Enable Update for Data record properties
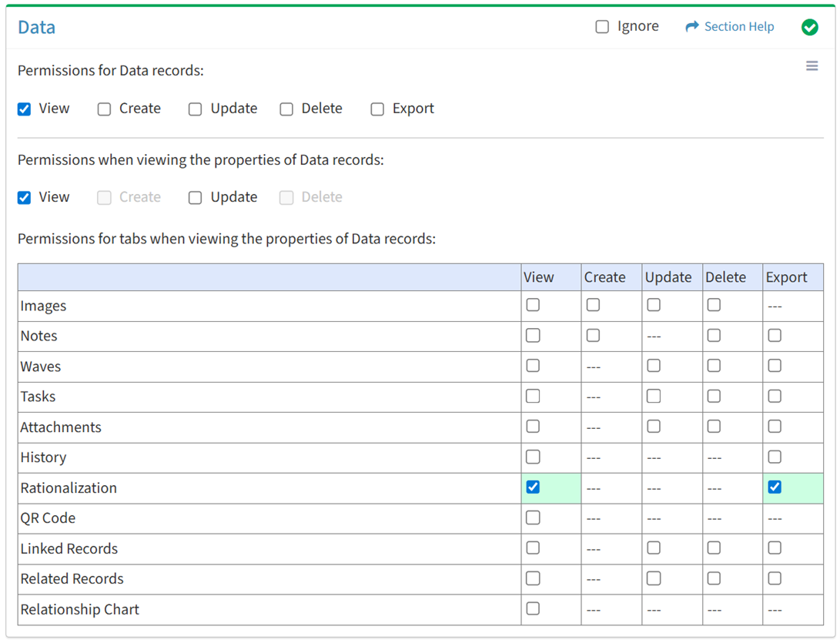The height and width of the screenshot is (643, 840). pos(196,198)
